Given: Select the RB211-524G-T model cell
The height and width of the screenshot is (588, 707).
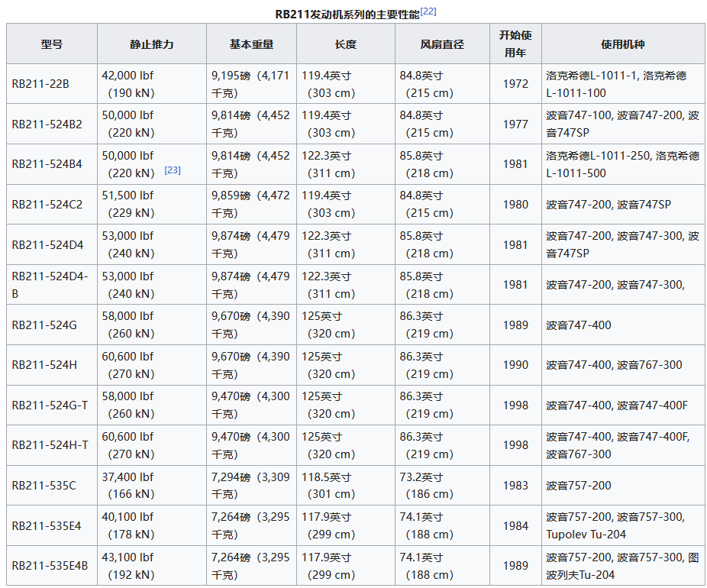Looking at the screenshot, I should click(x=52, y=405).
